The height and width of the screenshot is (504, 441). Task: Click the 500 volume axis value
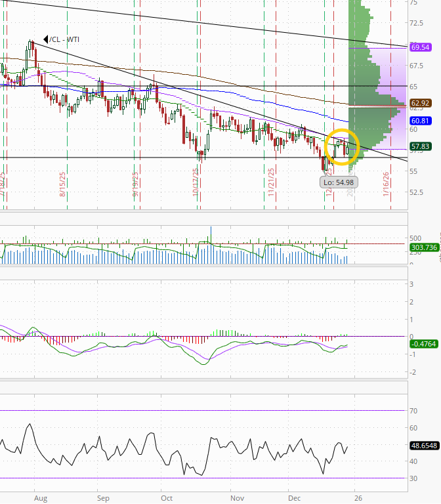(x=415, y=238)
